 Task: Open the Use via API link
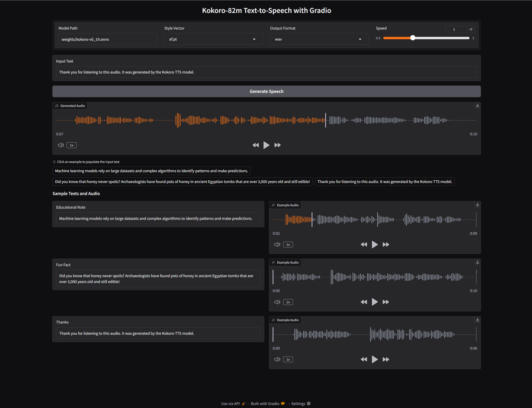(233, 403)
